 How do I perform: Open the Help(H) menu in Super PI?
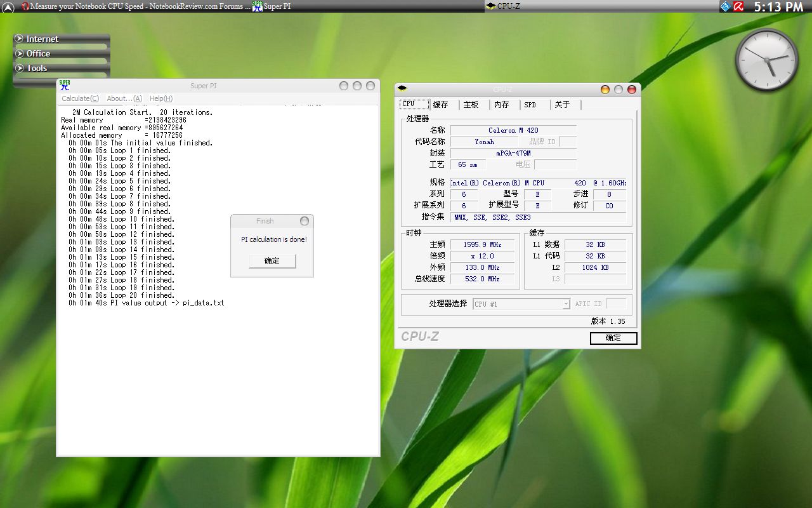click(161, 98)
